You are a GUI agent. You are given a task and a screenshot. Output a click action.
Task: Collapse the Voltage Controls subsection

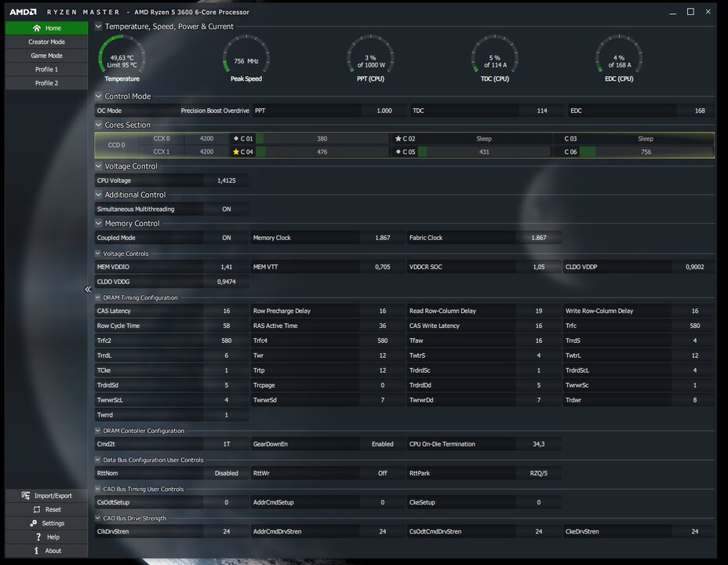point(98,253)
